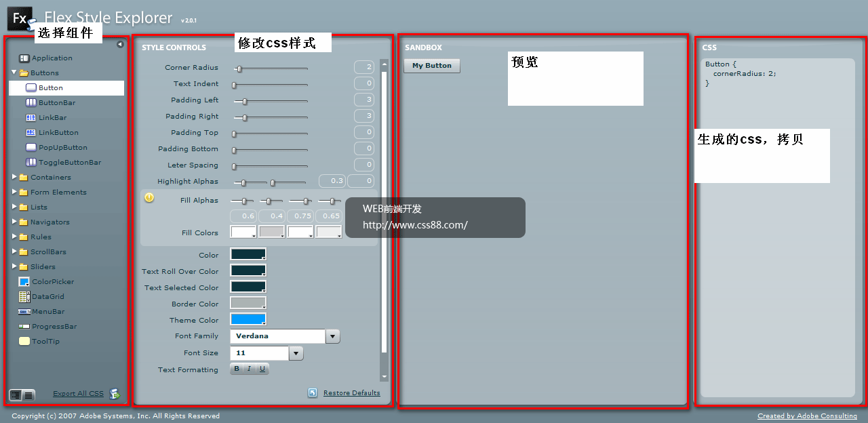
Task: Open the first Fill Colors swatch
Action: pyautogui.click(x=243, y=232)
